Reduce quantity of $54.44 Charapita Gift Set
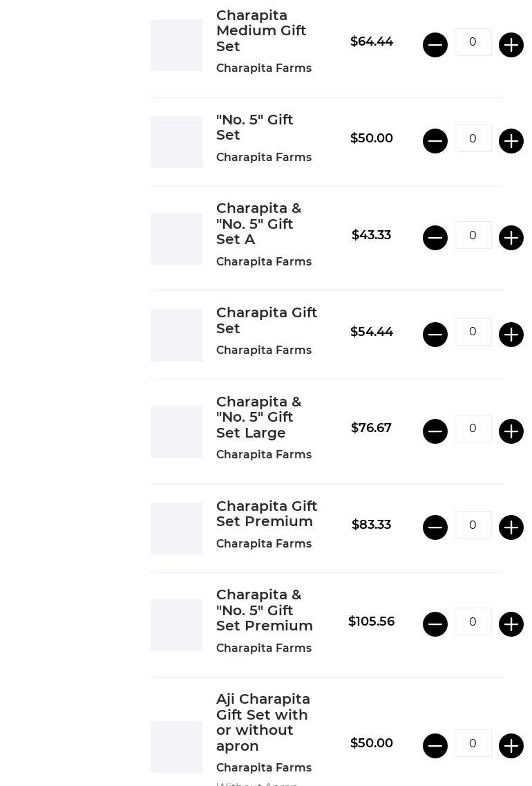The width and height of the screenshot is (532, 786). 435,335
